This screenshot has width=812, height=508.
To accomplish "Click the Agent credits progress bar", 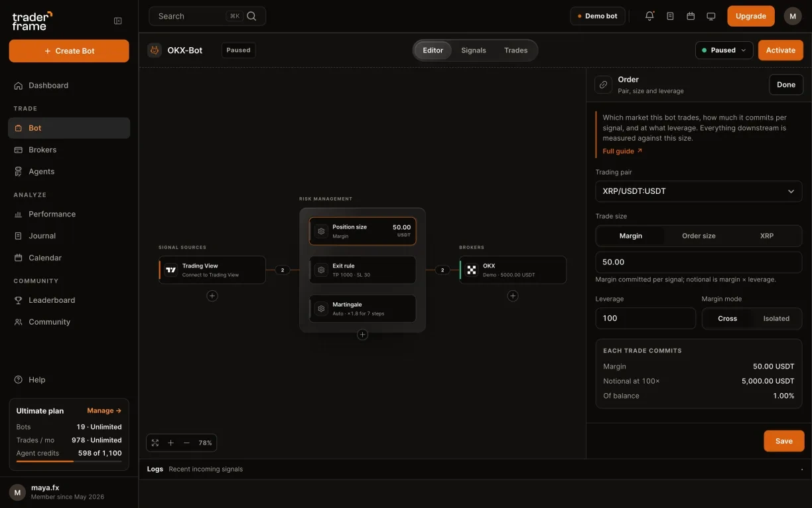I will click(x=69, y=461).
